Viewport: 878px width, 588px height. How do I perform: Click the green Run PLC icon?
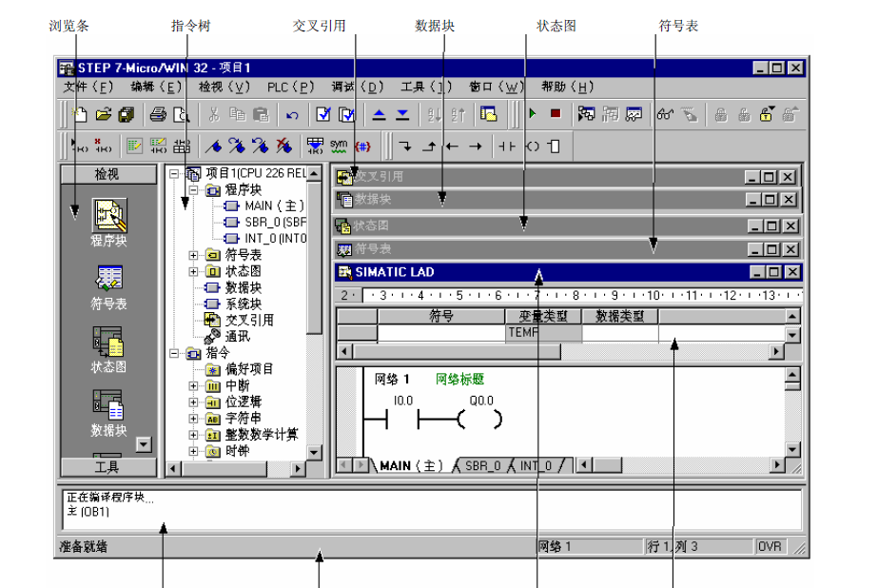click(x=533, y=114)
